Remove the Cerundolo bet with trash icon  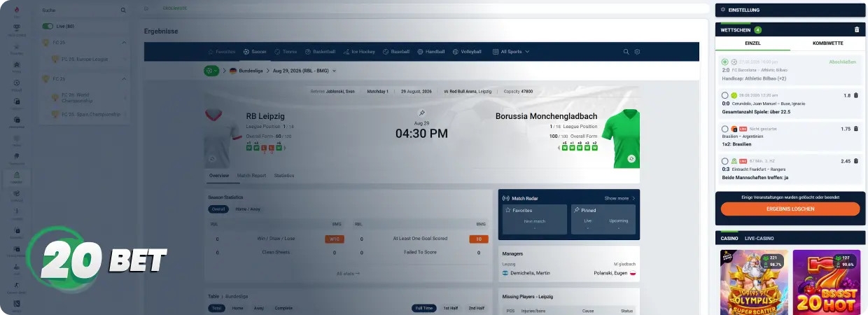pyautogui.click(x=855, y=95)
